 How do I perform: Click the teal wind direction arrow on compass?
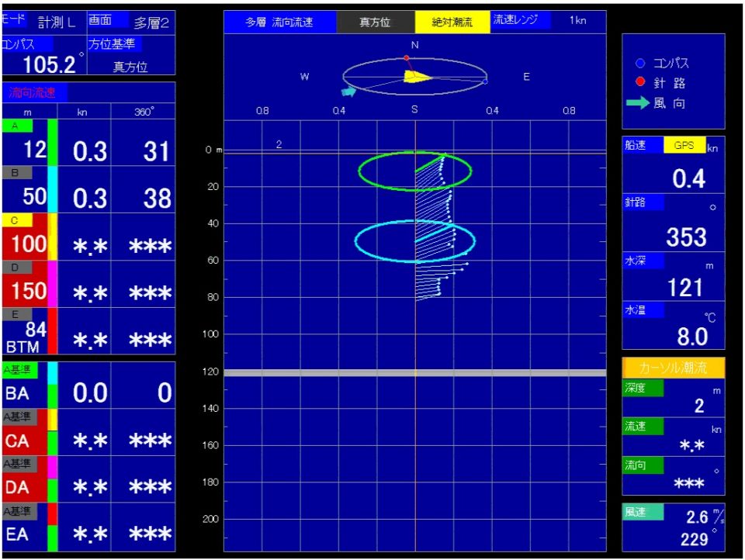click(349, 92)
